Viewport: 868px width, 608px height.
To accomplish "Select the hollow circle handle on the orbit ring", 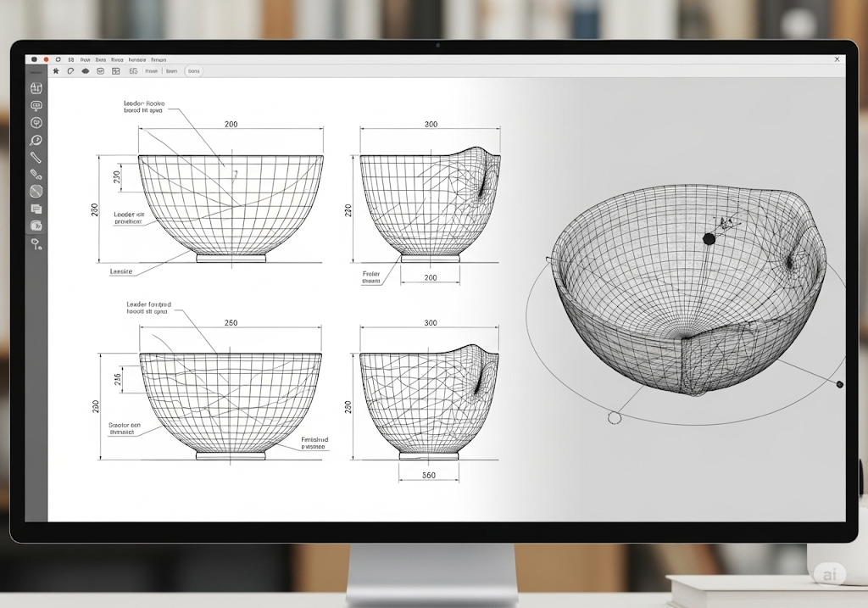I will [615, 417].
